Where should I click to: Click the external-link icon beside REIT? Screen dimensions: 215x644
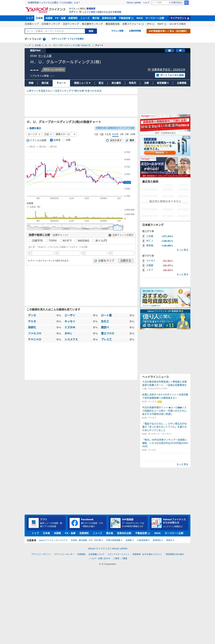(165, 24)
